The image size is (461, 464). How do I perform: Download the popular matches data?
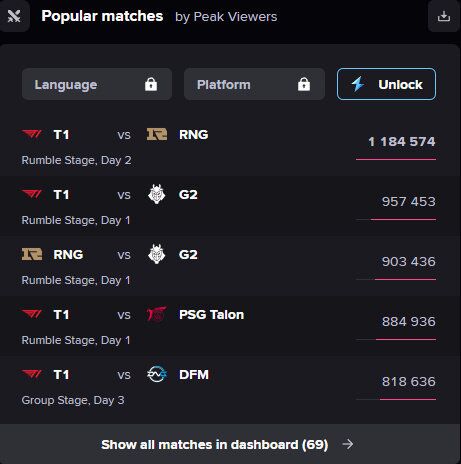pos(444,16)
